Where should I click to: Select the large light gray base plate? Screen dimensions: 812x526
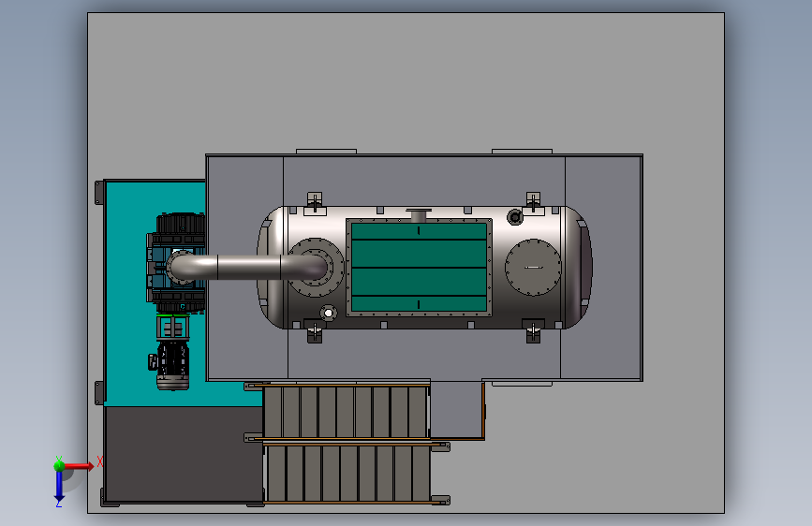406,83
